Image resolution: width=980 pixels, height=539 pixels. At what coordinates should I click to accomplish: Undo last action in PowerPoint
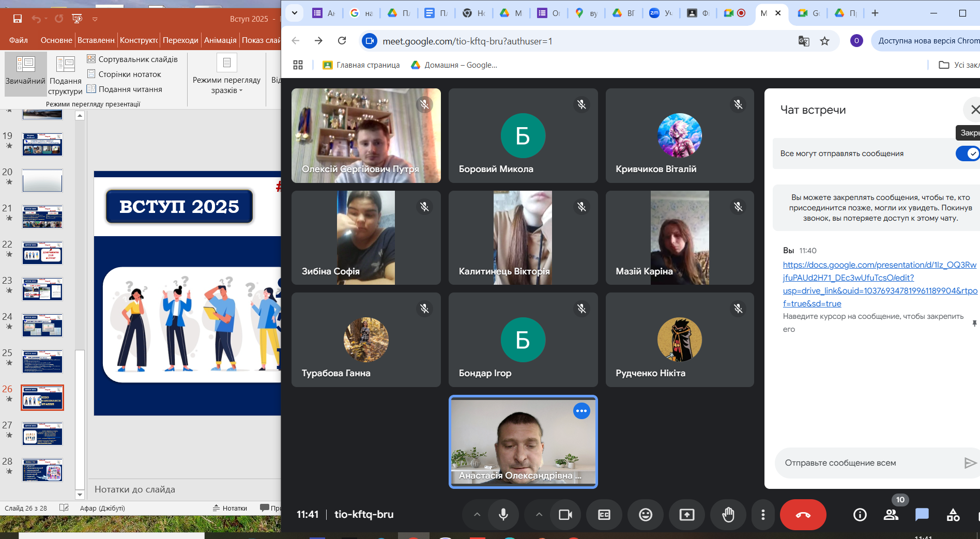[x=36, y=19]
